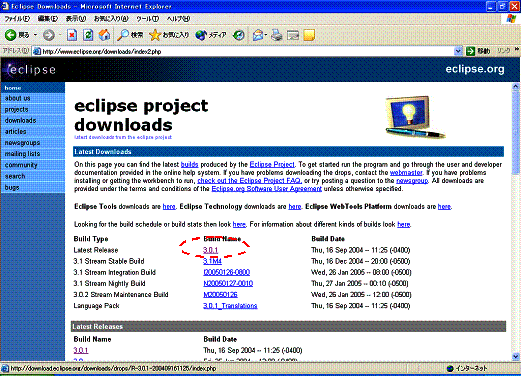Open 'check out the Eclipse Project FAQ' link
Image resolution: width=523 pixels, height=377 pixels.
tap(249, 180)
